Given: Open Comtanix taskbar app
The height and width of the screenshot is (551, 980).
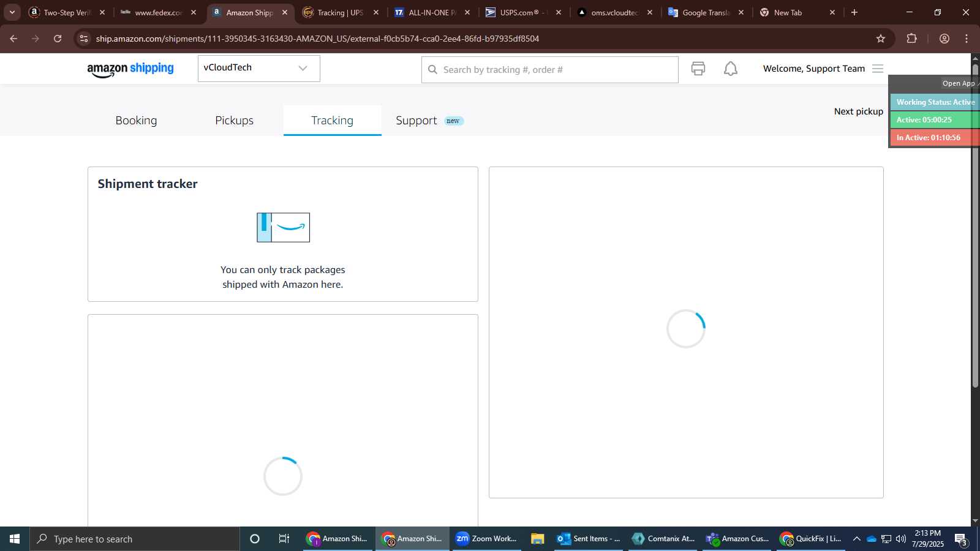Looking at the screenshot, I should coord(663,539).
